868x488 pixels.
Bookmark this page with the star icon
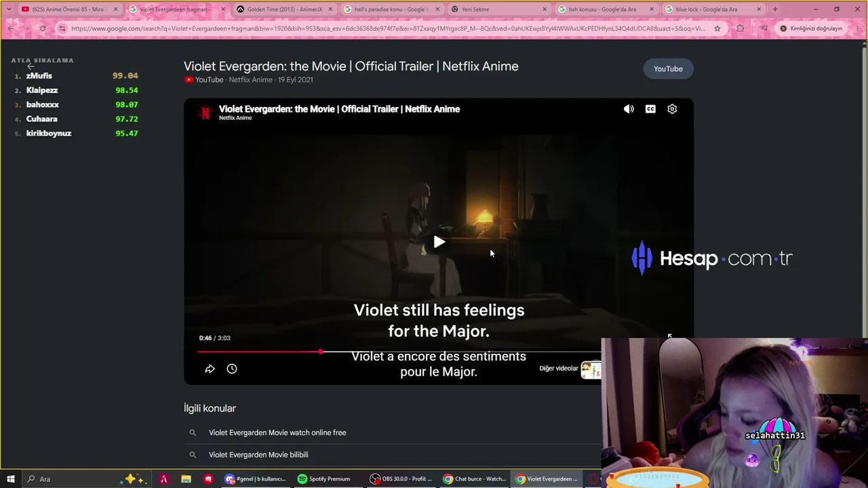[717, 28]
